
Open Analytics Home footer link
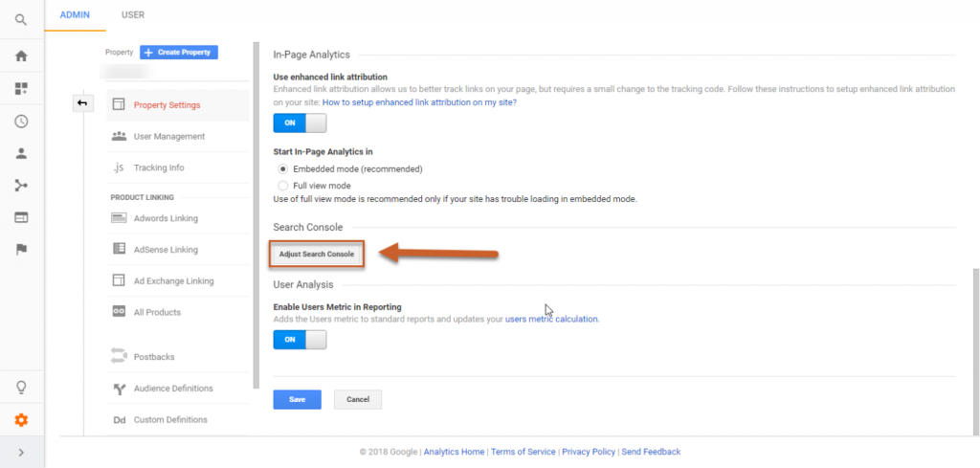(454, 451)
